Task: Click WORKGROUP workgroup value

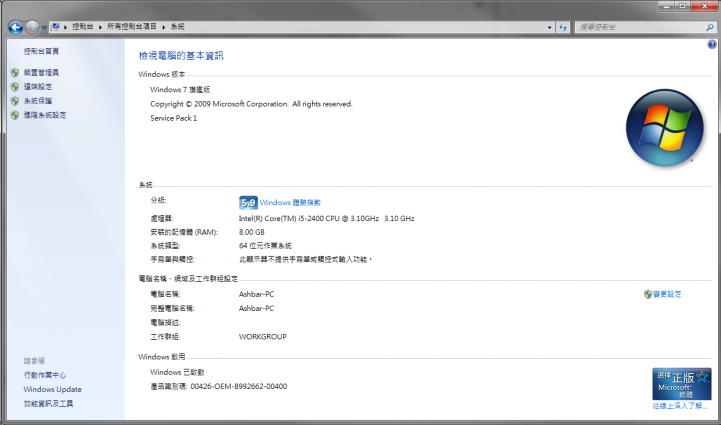Action: coord(263,337)
